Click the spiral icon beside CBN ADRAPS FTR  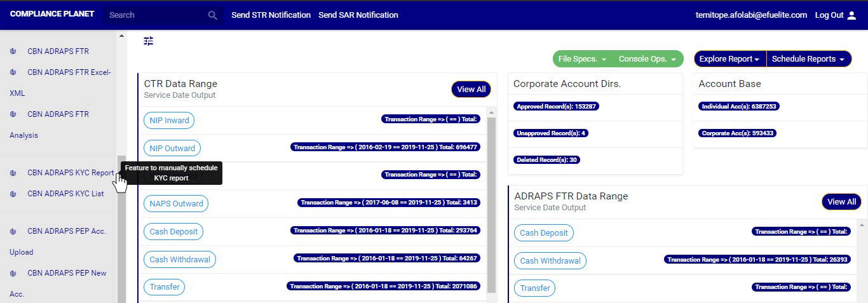coord(13,51)
